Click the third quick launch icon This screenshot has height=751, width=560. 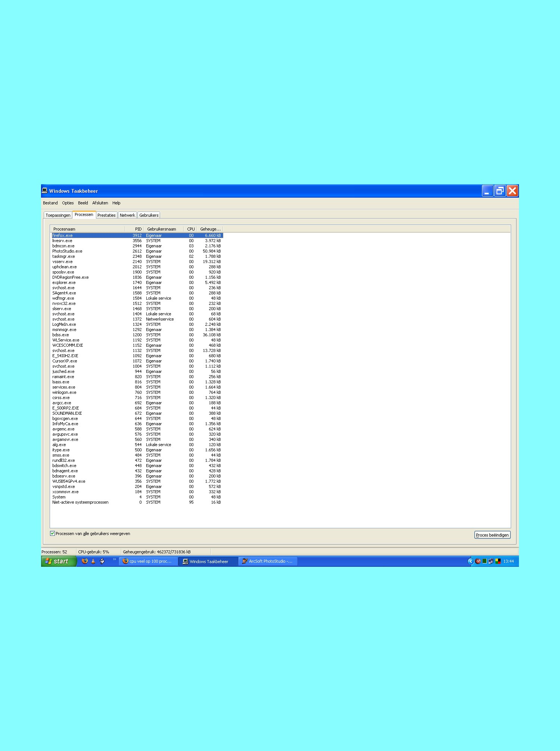pos(102,561)
